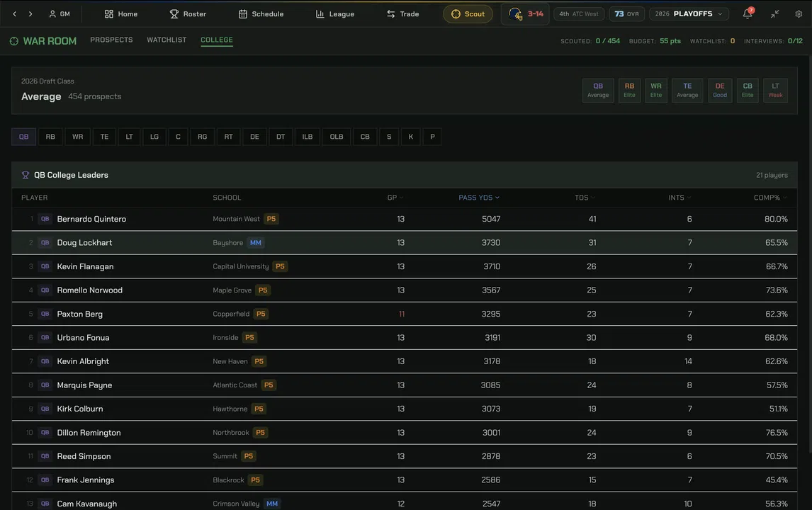Screen dimensions: 812x510
Task: Click the QB Average class strength card
Action: [x=598, y=90]
